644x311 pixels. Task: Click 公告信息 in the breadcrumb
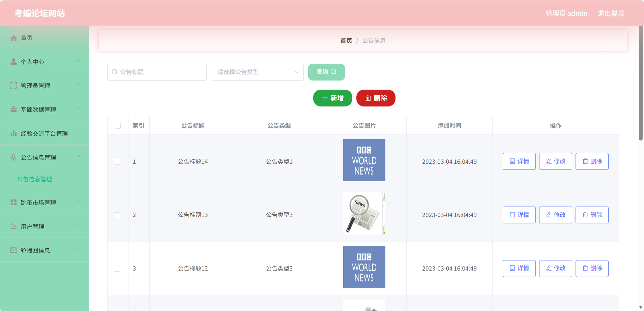(374, 41)
